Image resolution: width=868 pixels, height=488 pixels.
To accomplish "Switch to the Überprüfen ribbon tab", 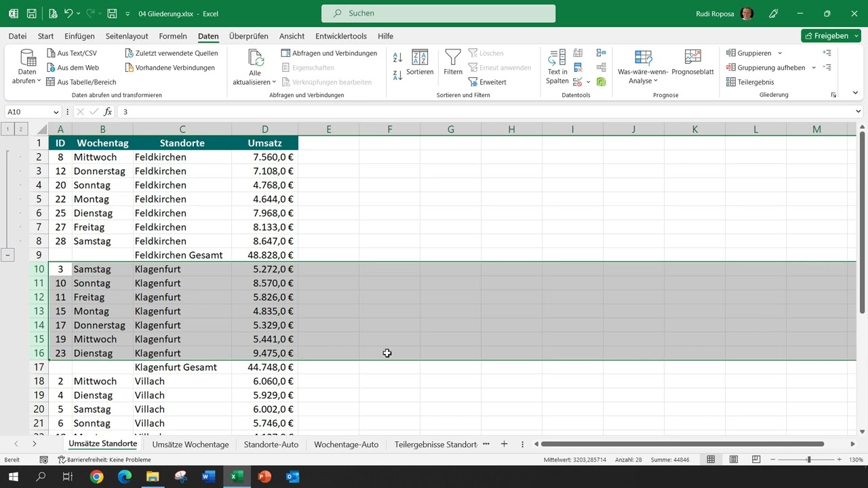I will 249,36.
